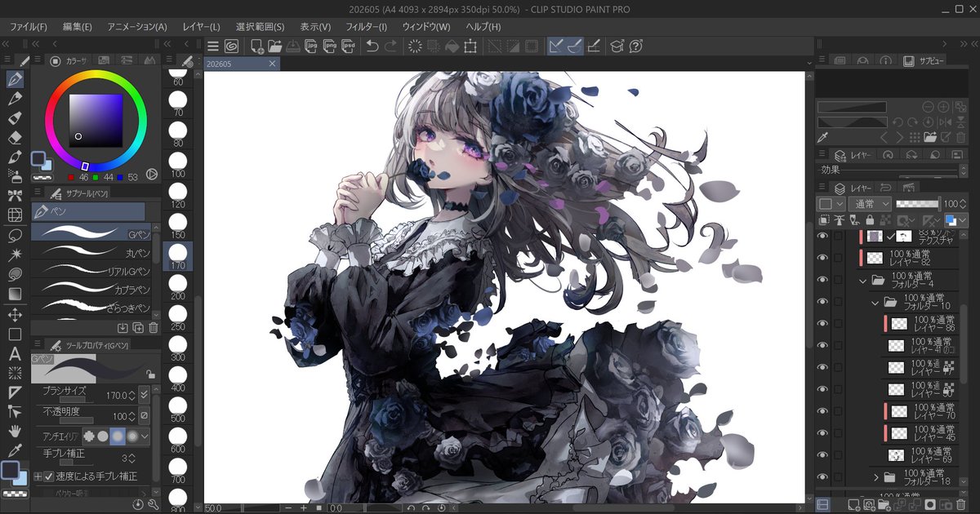Select the カブラペン sub tool
The height and width of the screenshot is (514, 980).
(x=91, y=289)
